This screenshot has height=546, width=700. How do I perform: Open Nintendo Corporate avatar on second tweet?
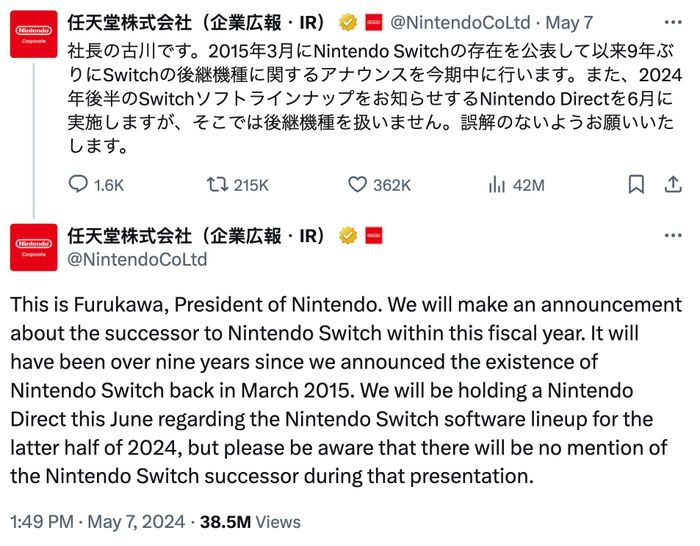point(34,247)
